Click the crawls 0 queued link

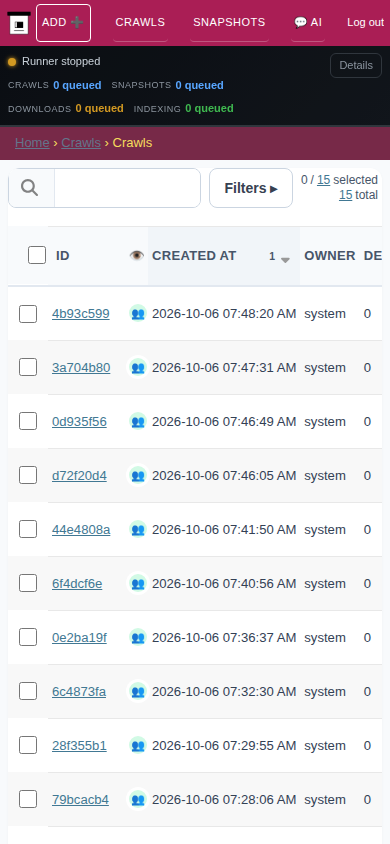[x=77, y=85]
